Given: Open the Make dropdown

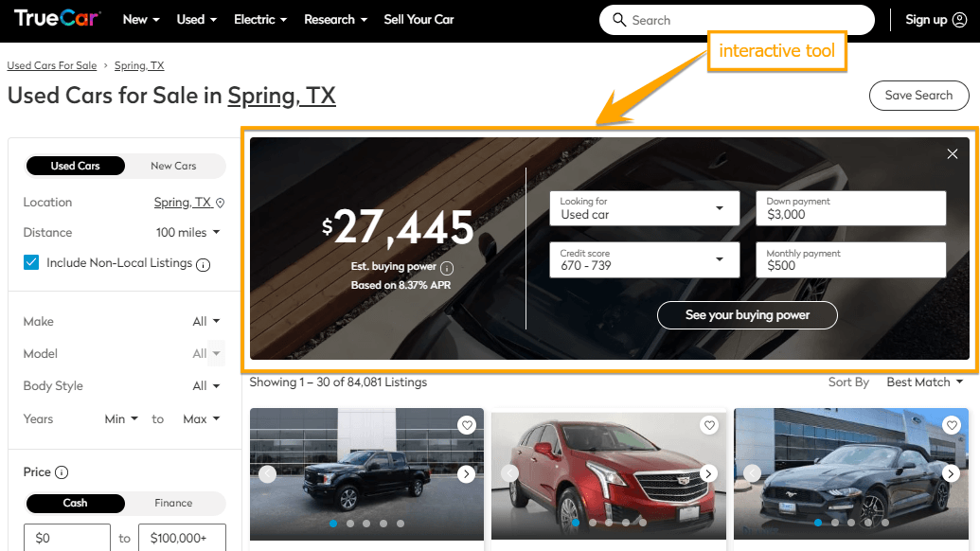Looking at the screenshot, I should coord(206,322).
